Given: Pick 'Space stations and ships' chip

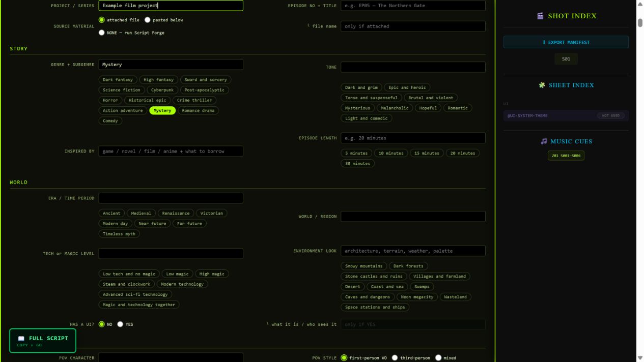Looking at the screenshot, I should (x=375, y=307).
